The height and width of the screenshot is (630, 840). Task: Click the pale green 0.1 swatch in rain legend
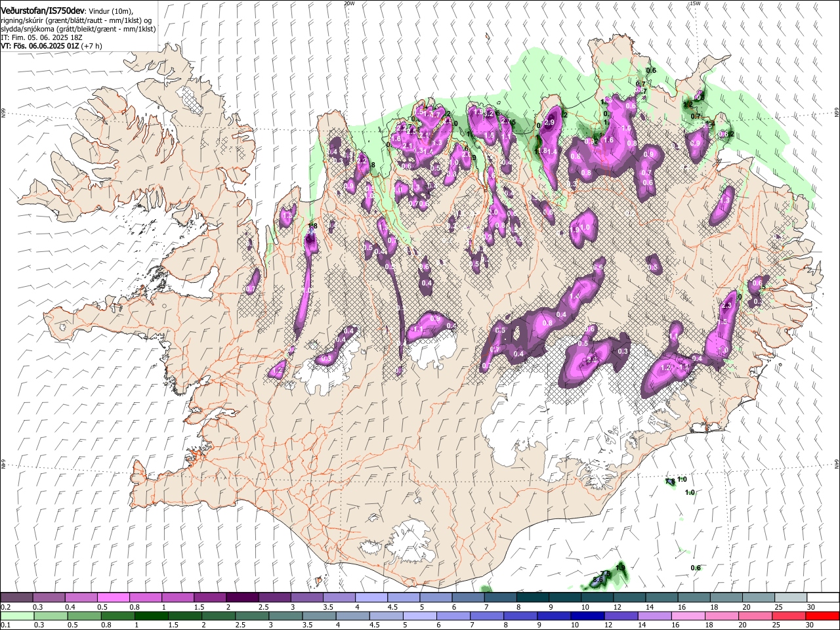[17, 616]
